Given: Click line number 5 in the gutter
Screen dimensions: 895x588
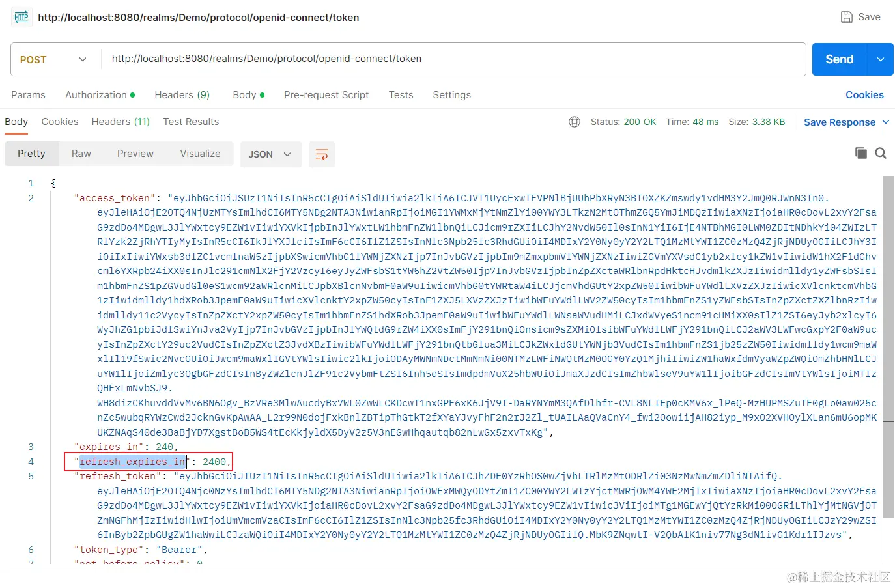Looking at the screenshot, I should tap(31, 476).
